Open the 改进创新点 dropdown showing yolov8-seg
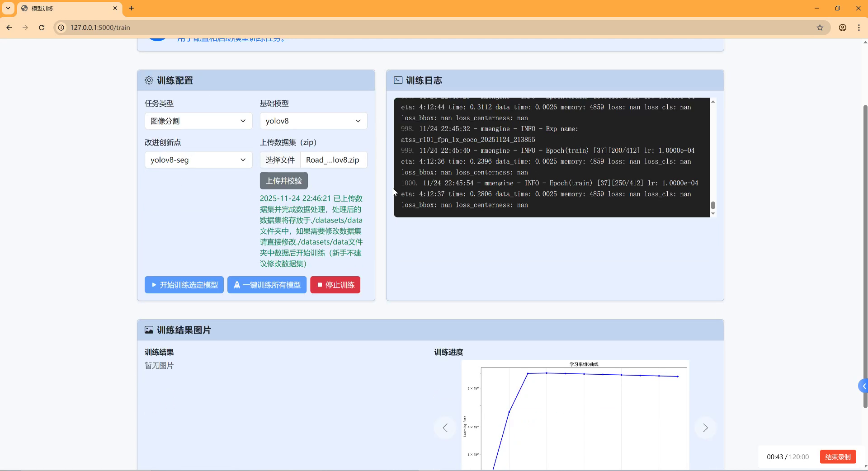This screenshot has height=471, width=868. (198, 160)
